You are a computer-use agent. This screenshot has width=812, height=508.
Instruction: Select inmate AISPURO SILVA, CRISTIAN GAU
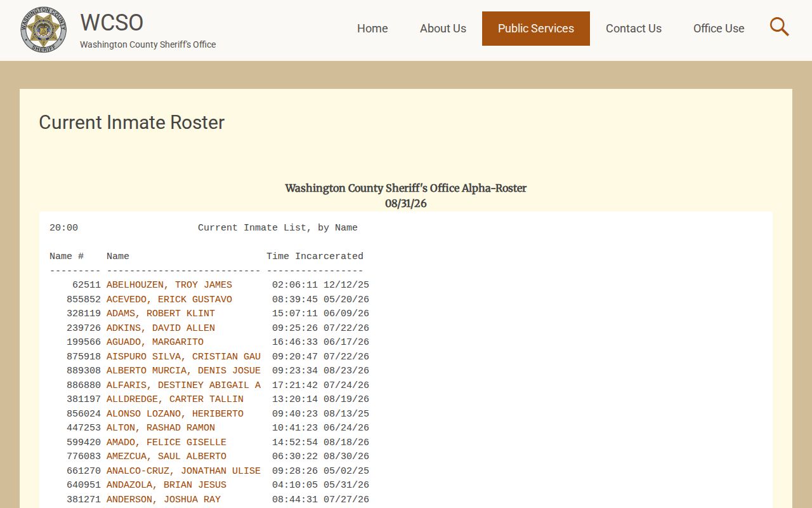183,357
